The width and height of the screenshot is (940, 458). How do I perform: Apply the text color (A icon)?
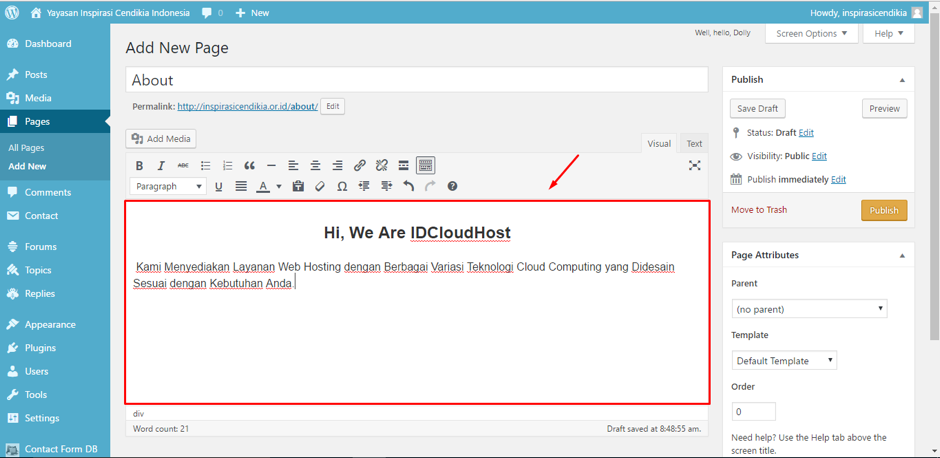[x=263, y=186]
